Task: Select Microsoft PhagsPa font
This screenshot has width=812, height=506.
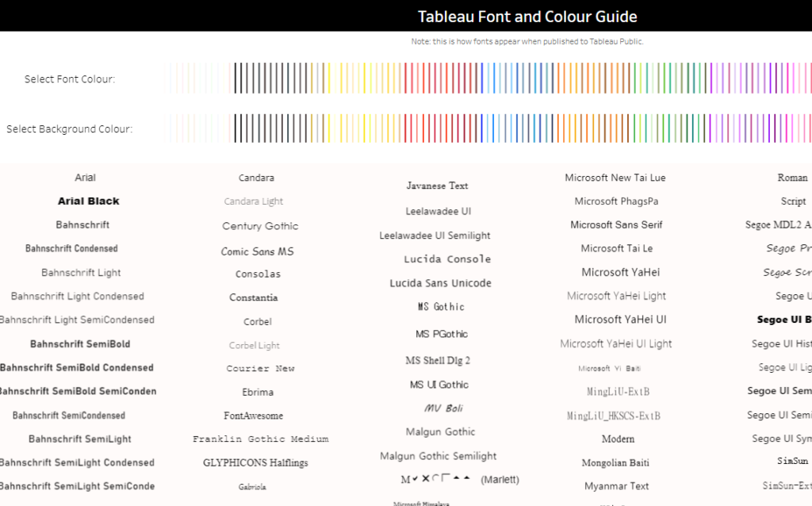Action: (616, 201)
